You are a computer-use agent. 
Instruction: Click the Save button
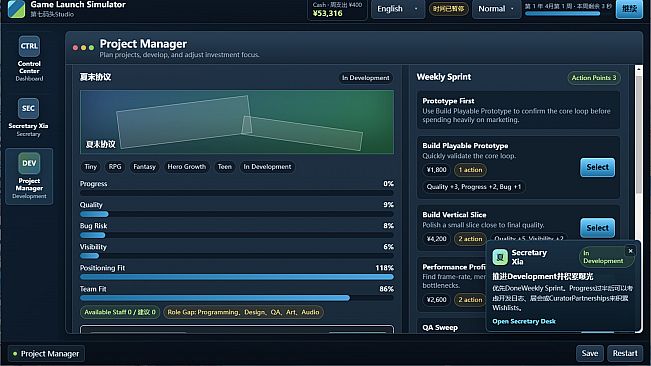590,353
